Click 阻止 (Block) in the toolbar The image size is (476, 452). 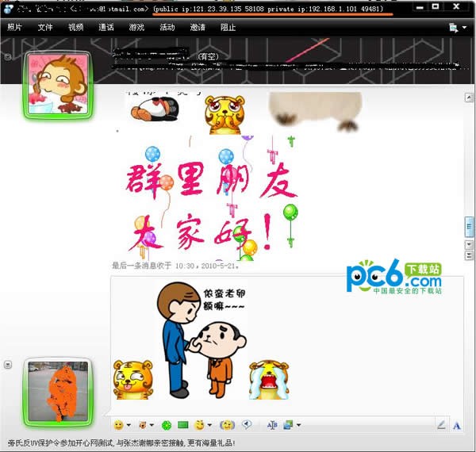click(228, 27)
